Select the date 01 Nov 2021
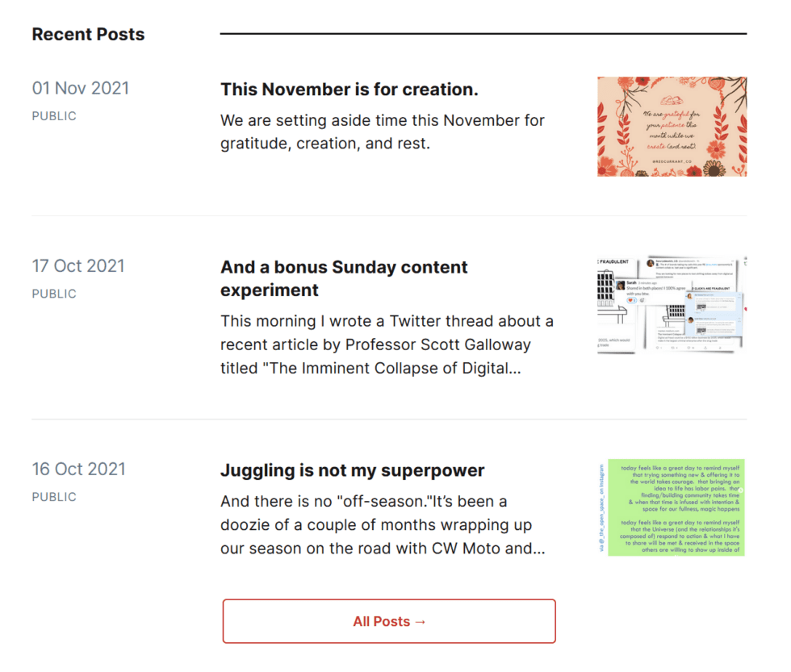This screenshot has height=672, width=791. click(81, 88)
